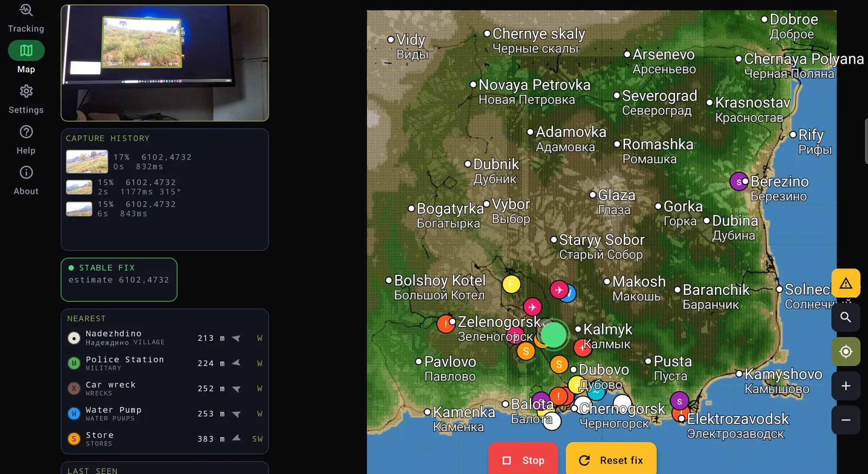Click the Stop tracking button
Screen dimensions: 868x474
pyautogui.click(x=523, y=459)
